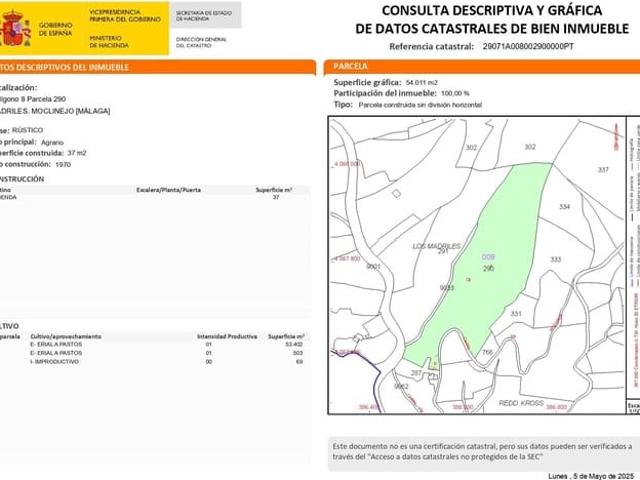Click the Cultivo/aprovechamiento column header
This screenshot has width=640, height=480.
[66, 337]
